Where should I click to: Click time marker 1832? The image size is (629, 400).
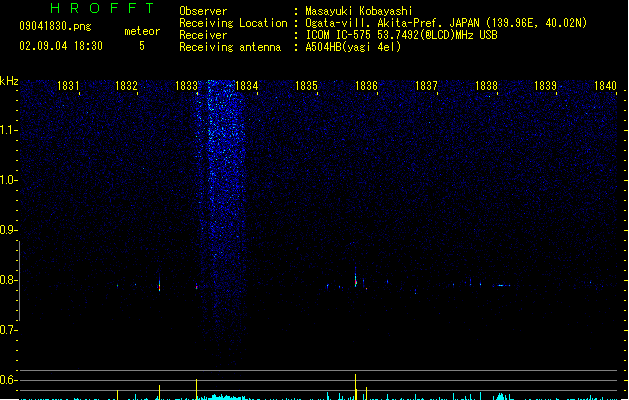point(126,86)
